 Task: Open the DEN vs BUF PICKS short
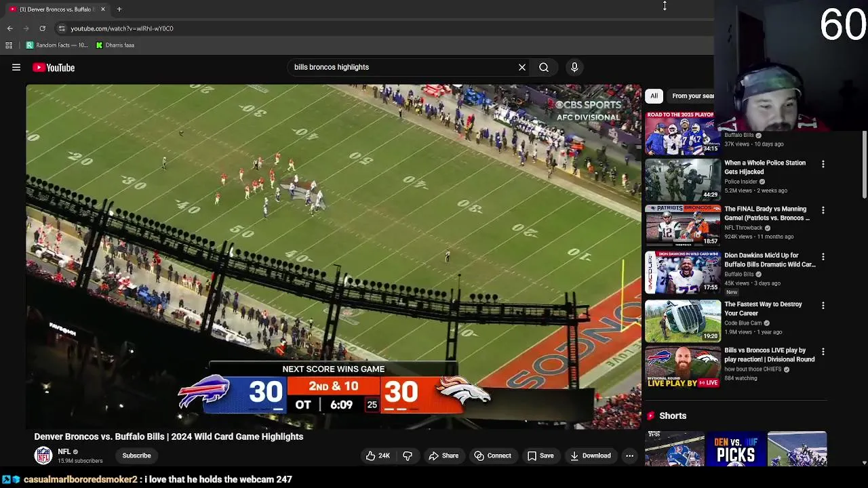(736, 449)
